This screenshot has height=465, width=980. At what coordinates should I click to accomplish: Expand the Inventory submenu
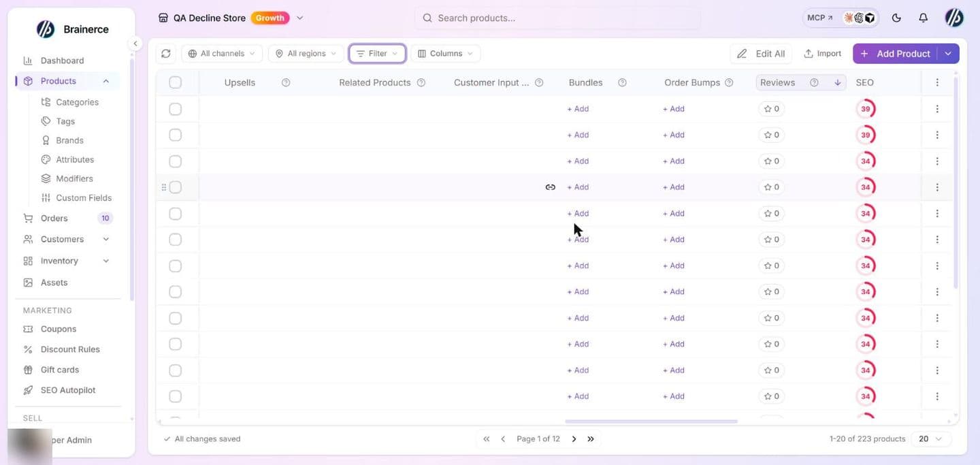pyautogui.click(x=106, y=261)
